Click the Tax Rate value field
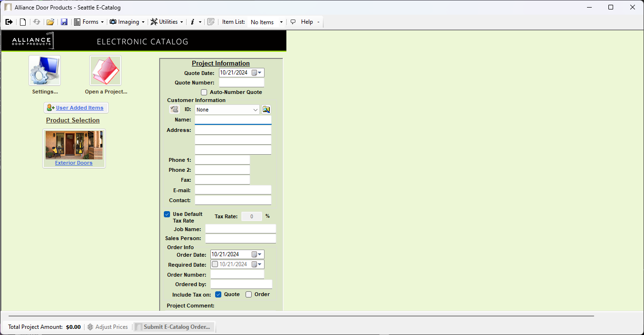The width and height of the screenshot is (644, 335). (252, 216)
